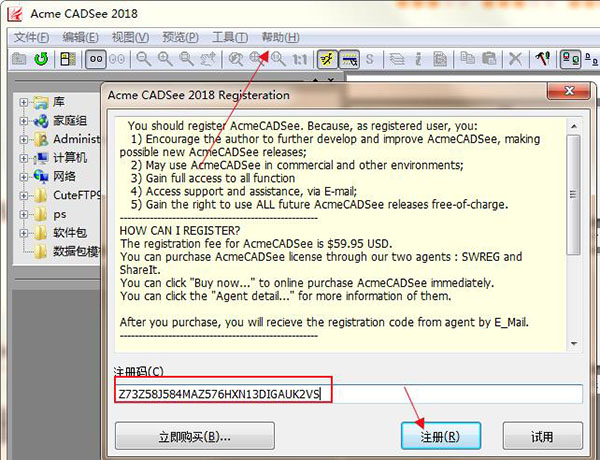
Task: Click the folder-up toolbar icon
Action: (19, 59)
